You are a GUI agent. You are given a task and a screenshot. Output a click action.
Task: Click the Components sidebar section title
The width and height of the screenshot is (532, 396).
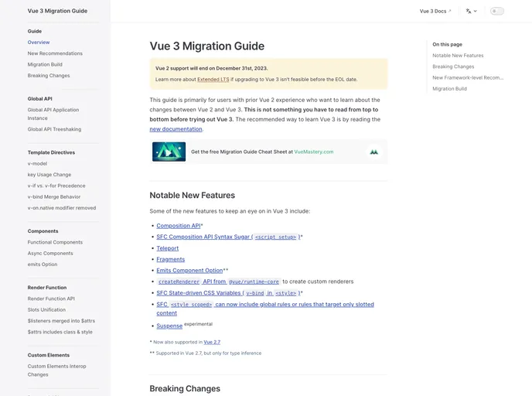[43, 231]
